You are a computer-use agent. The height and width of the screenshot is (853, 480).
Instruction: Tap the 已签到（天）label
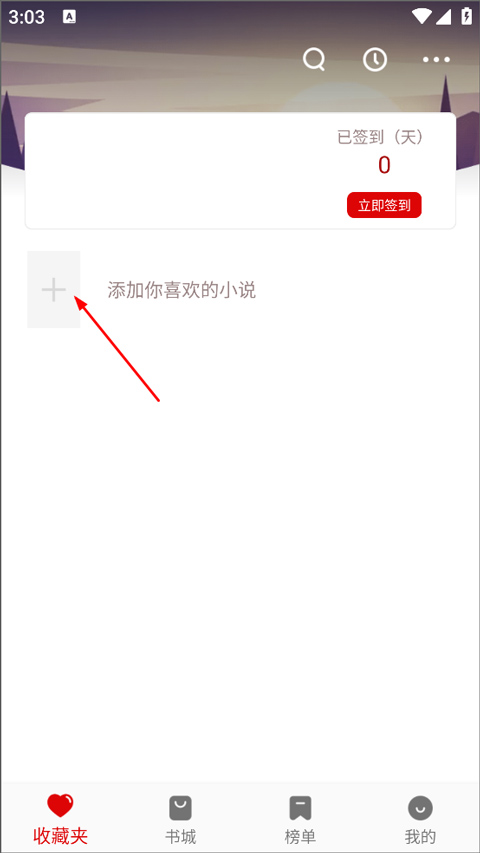coord(380,137)
